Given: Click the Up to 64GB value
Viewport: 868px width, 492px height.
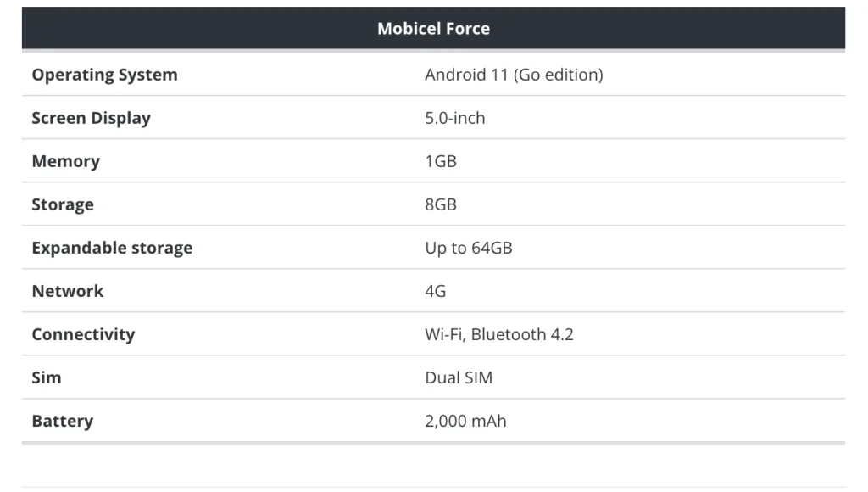Looking at the screenshot, I should 468,248.
